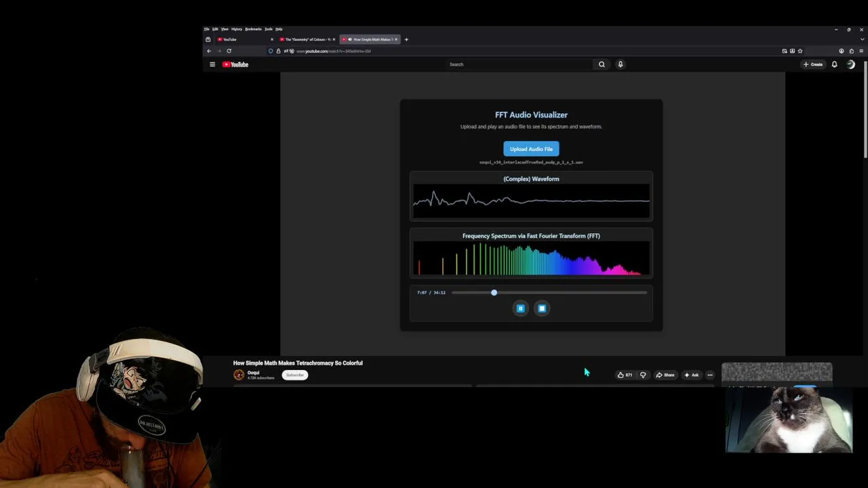Click the address bar icon beside the bookmark star
Screen dimensions: 868x488
[x=792, y=51]
